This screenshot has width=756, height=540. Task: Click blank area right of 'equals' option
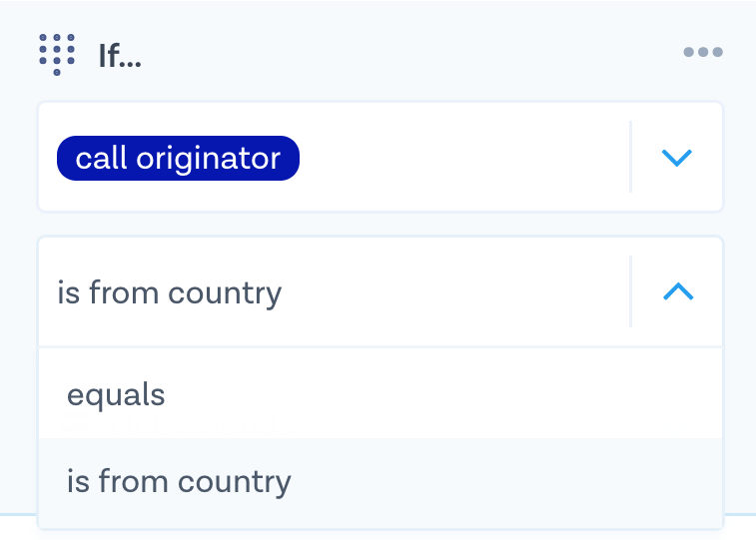[x=449, y=395]
